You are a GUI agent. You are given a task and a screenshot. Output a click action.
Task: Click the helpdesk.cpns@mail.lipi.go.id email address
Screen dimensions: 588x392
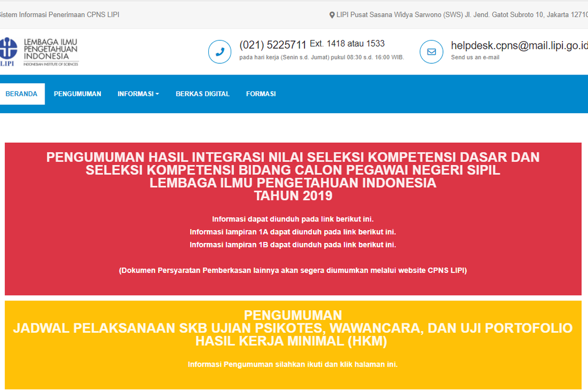point(518,46)
